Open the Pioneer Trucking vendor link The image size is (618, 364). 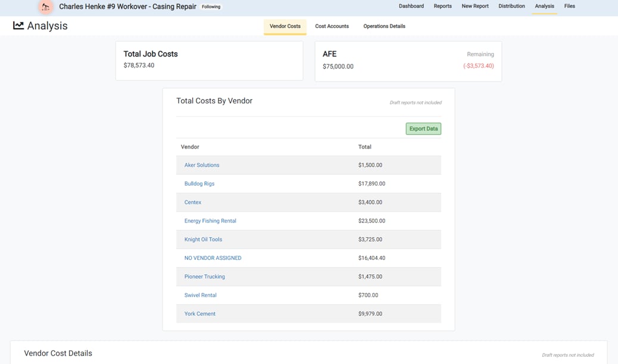point(205,277)
